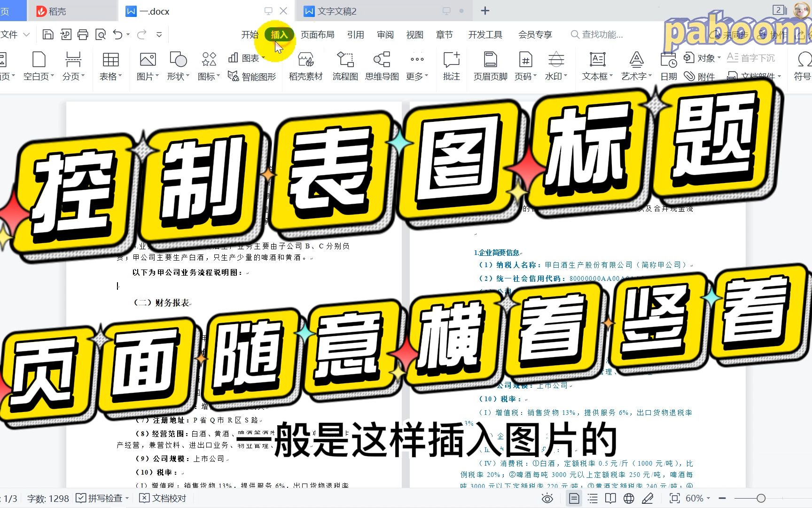Switch to reading view
The width and height of the screenshot is (812, 508).
[x=610, y=499]
